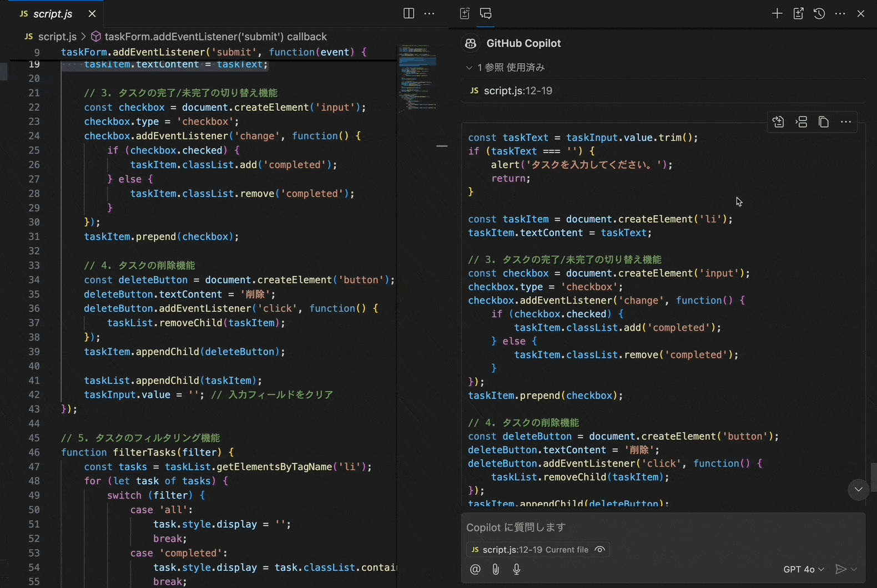Open chat panel more actions menu

tap(840, 13)
